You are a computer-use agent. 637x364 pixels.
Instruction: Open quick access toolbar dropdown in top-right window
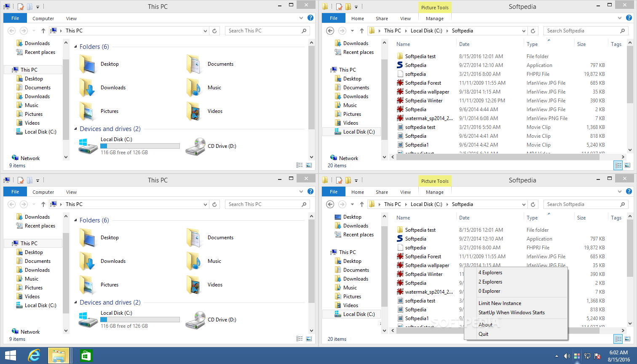coord(356,7)
